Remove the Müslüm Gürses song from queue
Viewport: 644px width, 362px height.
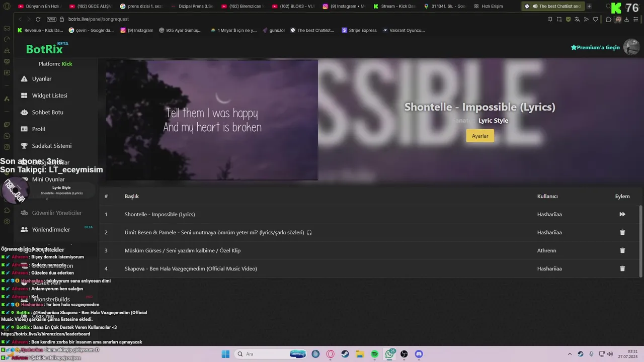[x=622, y=250]
